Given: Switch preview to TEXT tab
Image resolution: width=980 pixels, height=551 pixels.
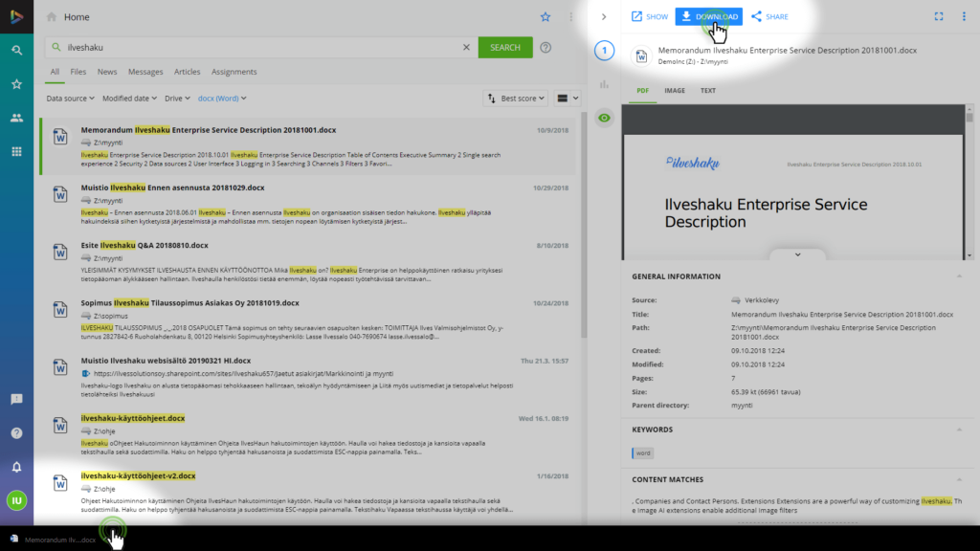Looking at the screenshot, I should click(707, 91).
